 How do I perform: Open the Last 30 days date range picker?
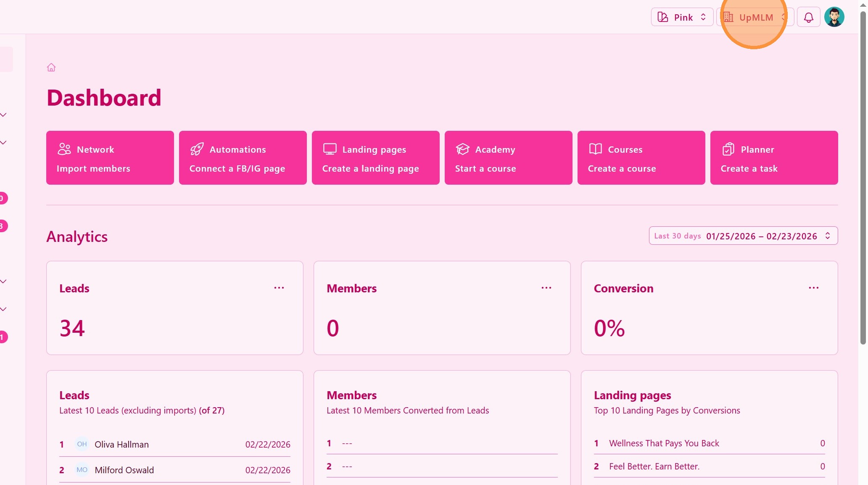[x=743, y=236]
